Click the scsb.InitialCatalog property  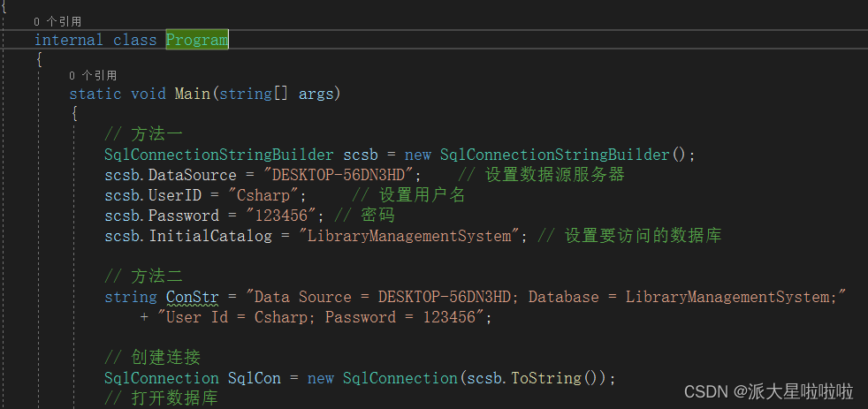(188, 237)
